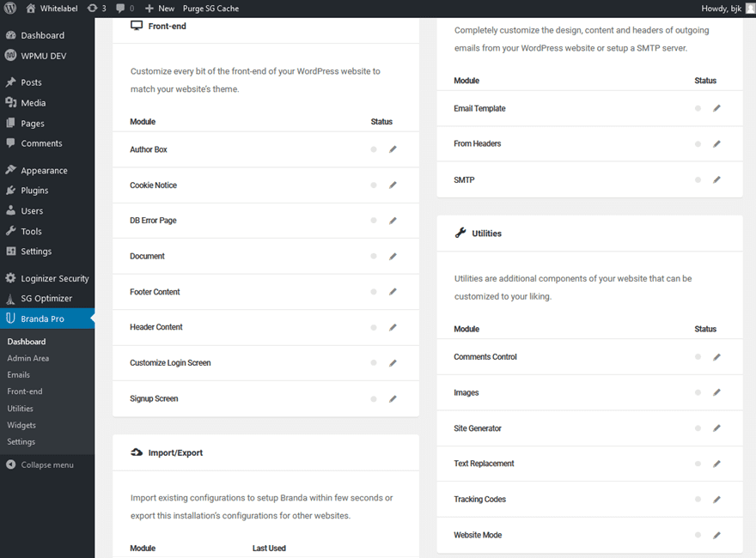Image resolution: width=756 pixels, height=558 pixels.
Task: Open SMTP settings with the pencil icon
Action: (x=717, y=179)
